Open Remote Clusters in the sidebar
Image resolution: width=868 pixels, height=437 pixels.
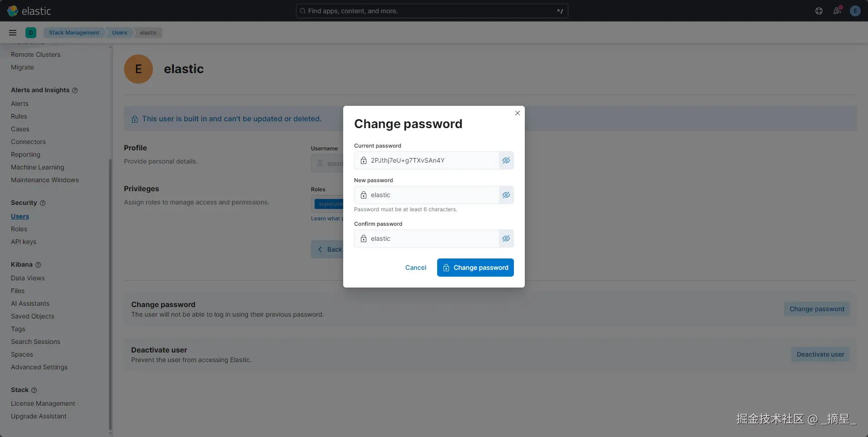[35, 55]
